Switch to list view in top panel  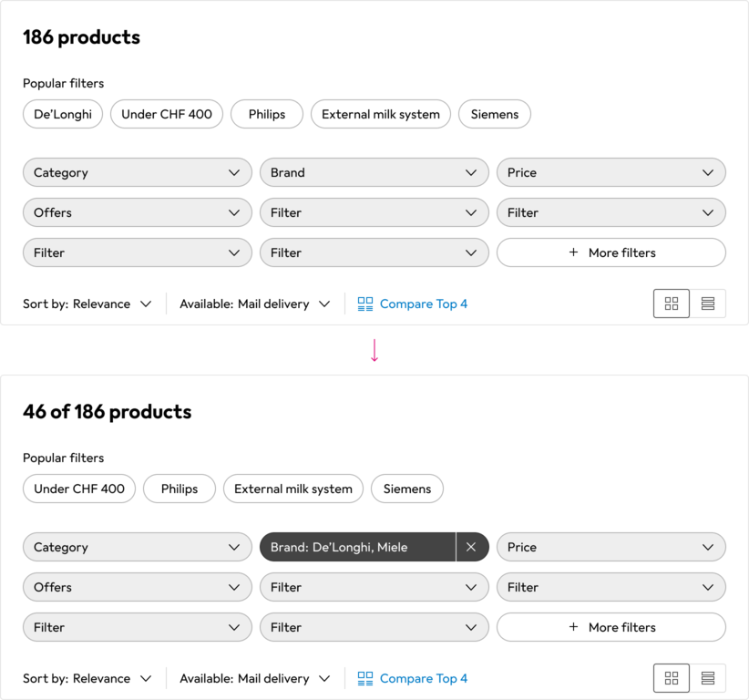point(708,304)
